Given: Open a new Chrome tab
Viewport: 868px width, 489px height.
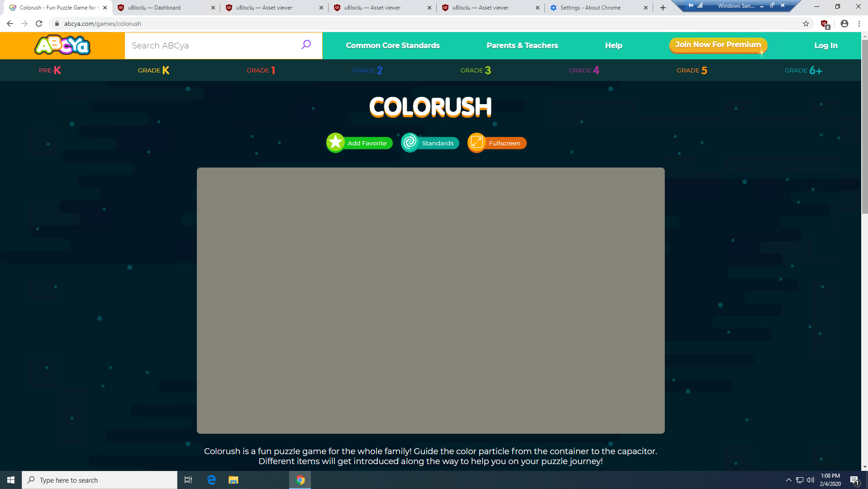Looking at the screenshot, I should 663,8.
